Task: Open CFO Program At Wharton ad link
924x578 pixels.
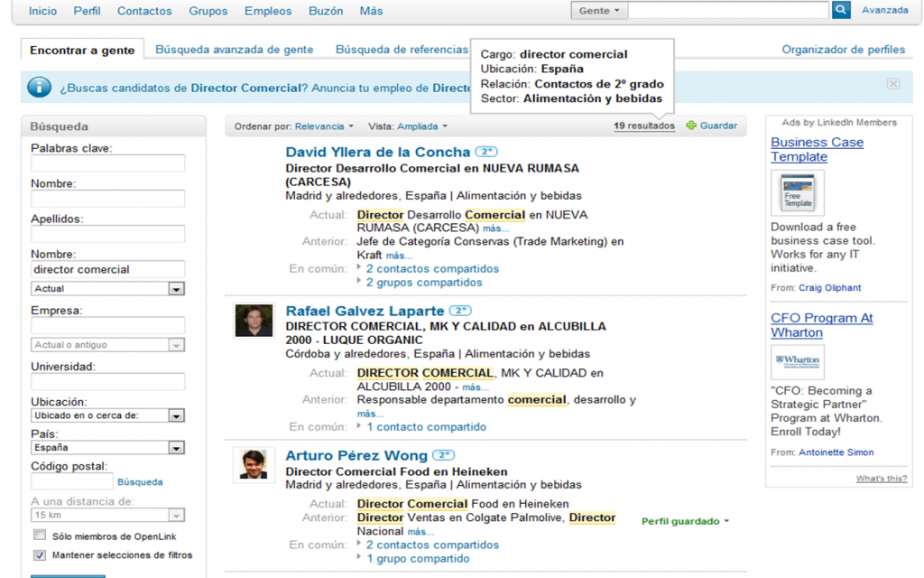Action: pos(821,325)
